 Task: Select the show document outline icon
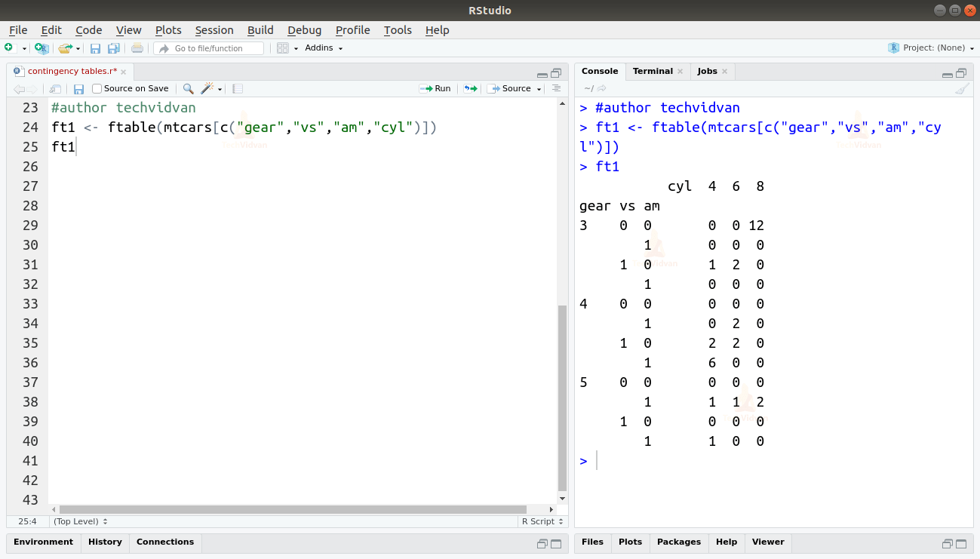(x=557, y=88)
